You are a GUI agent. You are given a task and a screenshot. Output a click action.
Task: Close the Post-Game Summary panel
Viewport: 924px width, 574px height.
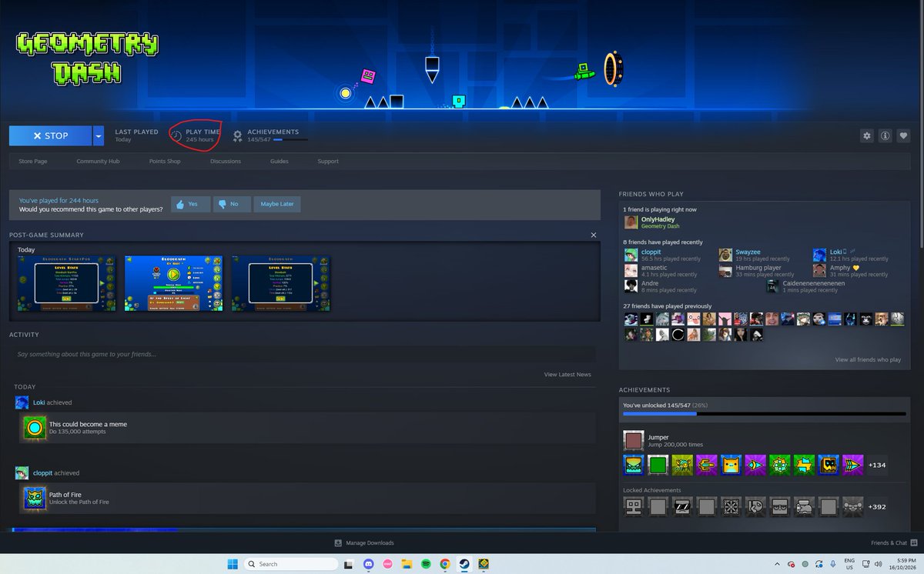coord(594,235)
